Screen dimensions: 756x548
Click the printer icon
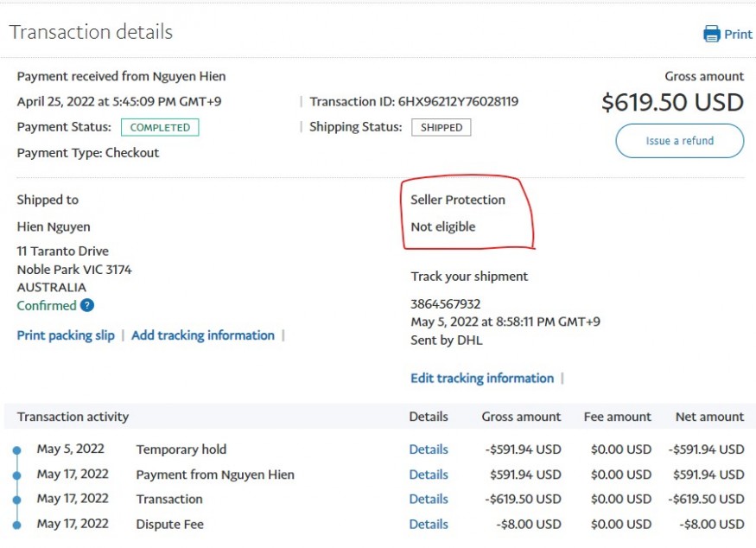coord(712,34)
